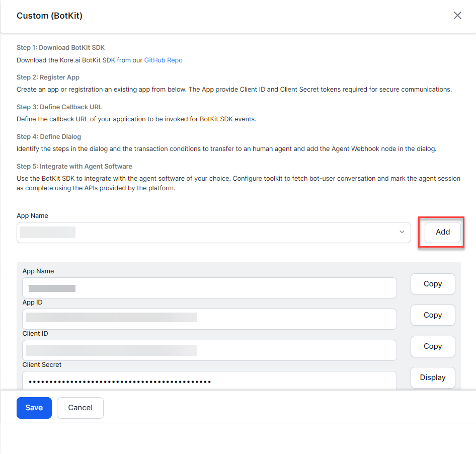Click the Add button beside App Name
This screenshot has height=454, width=476.
(x=442, y=232)
